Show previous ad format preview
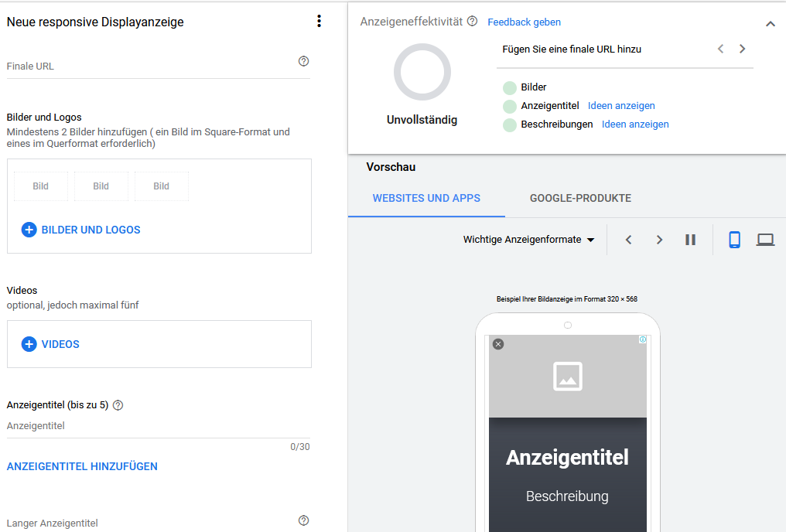786x532 pixels. 628,240
